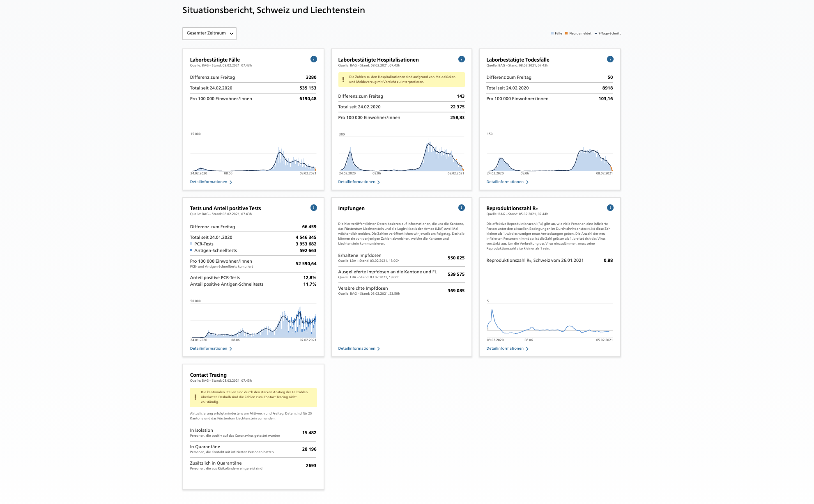The height and width of the screenshot is (504, 814).
Task: Click info icon on Laborbestätigte Fälle card
Action: [314, 59]
